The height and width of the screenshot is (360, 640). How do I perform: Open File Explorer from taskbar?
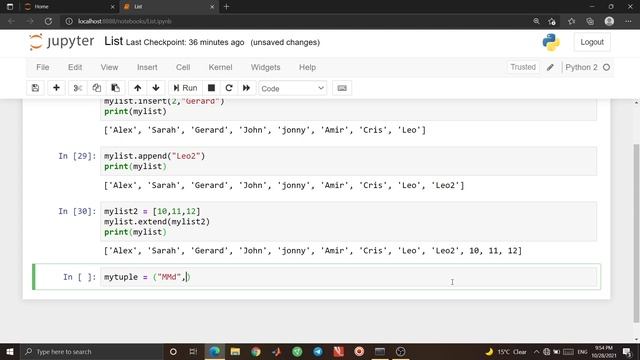tap(235, 351)
